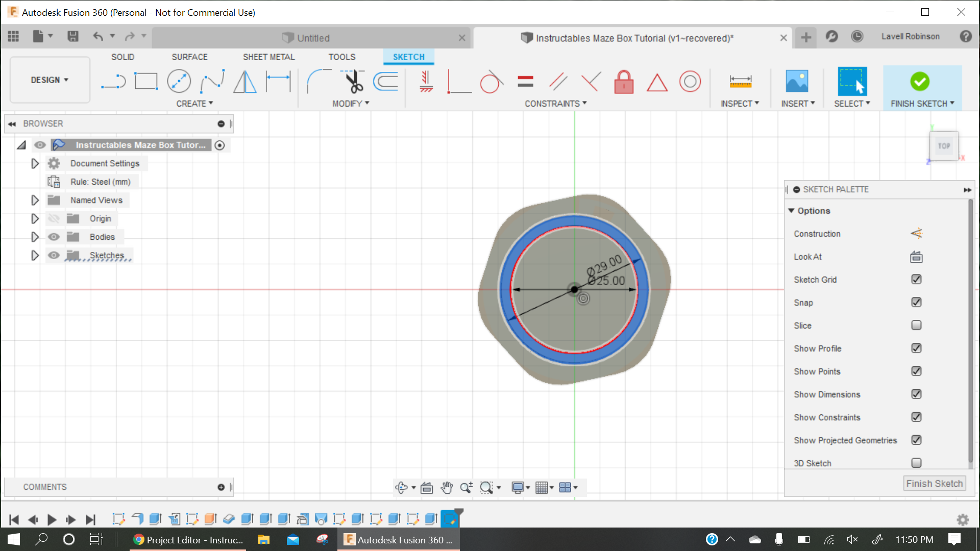Image resolution: width=980 pixels, height=551 pixels.
Task: Apply the Concentric constraint
Action: [690, 82]
